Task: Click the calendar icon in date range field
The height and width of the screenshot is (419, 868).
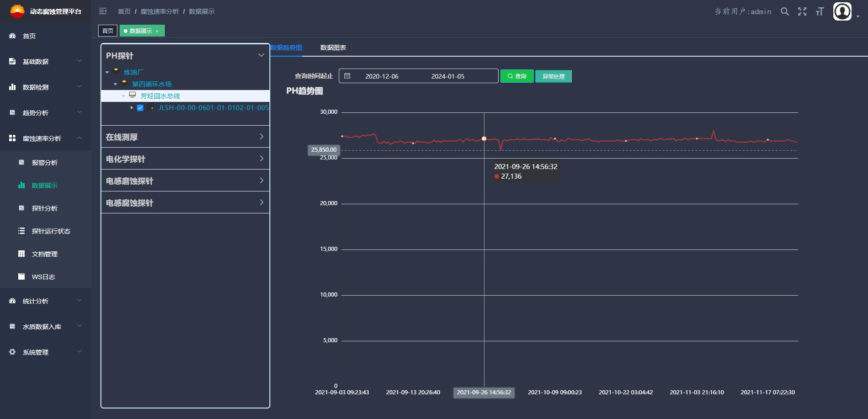Action: 347,76
